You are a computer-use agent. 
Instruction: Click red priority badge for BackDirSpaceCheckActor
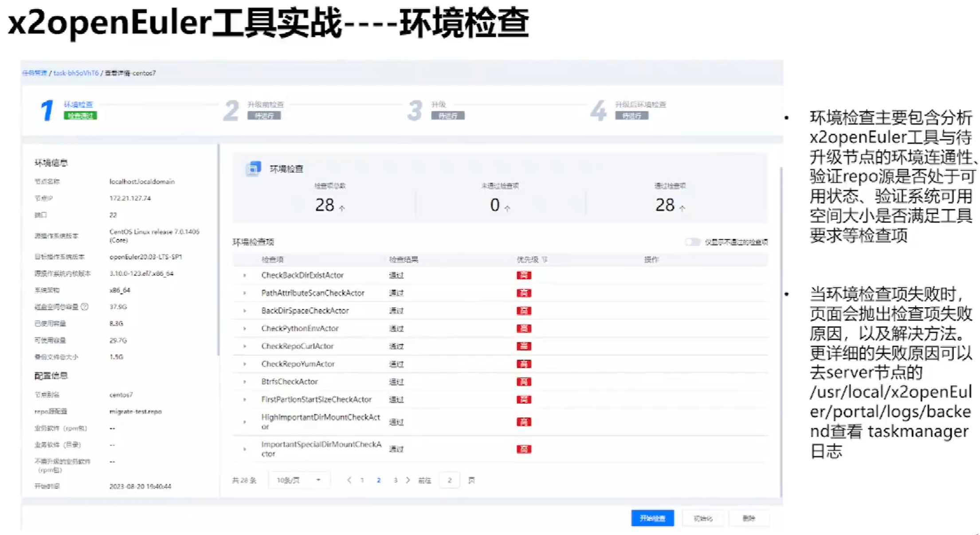pos(524,311)
